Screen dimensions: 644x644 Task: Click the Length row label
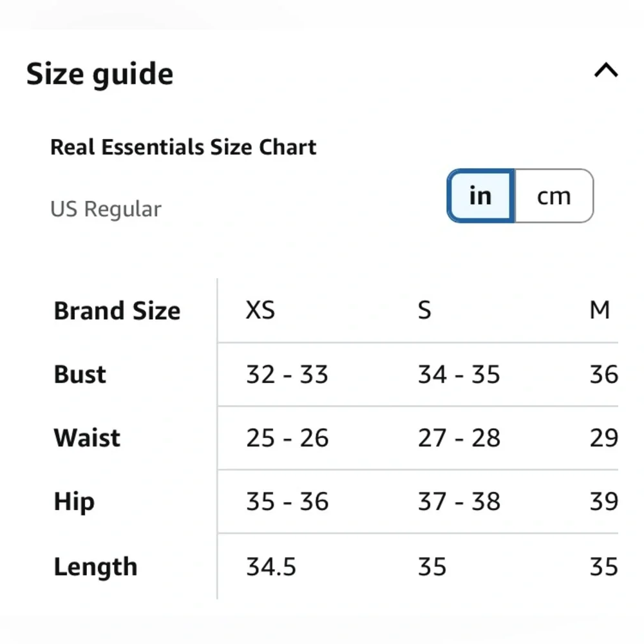click(95, 566)
